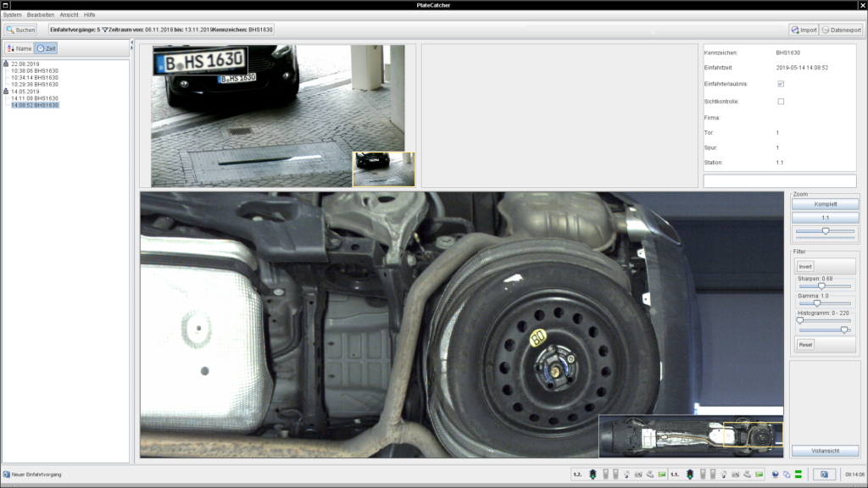Image resolution: width=868 pixels, height=488 pixels.
Task: Click the Neuer Einfahrtvorgang icon
Action: click(x=7, y=474)
